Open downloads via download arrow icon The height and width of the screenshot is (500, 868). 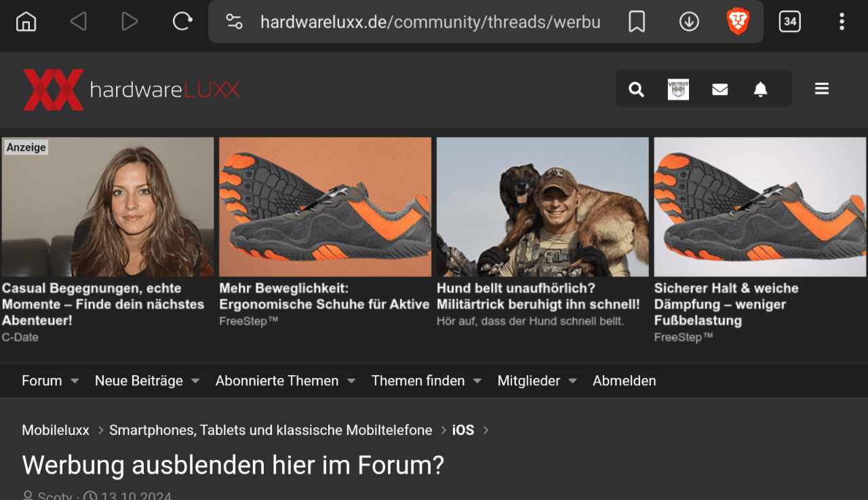point(689,22)
